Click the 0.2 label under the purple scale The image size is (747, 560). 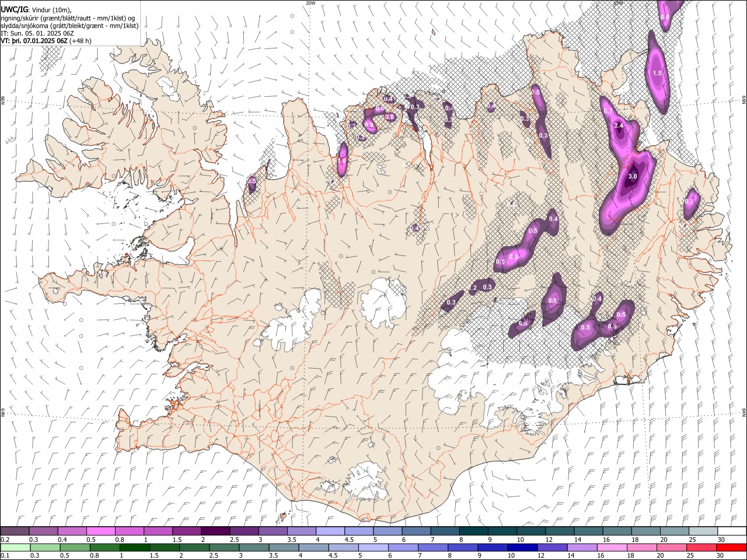point(4,540)
